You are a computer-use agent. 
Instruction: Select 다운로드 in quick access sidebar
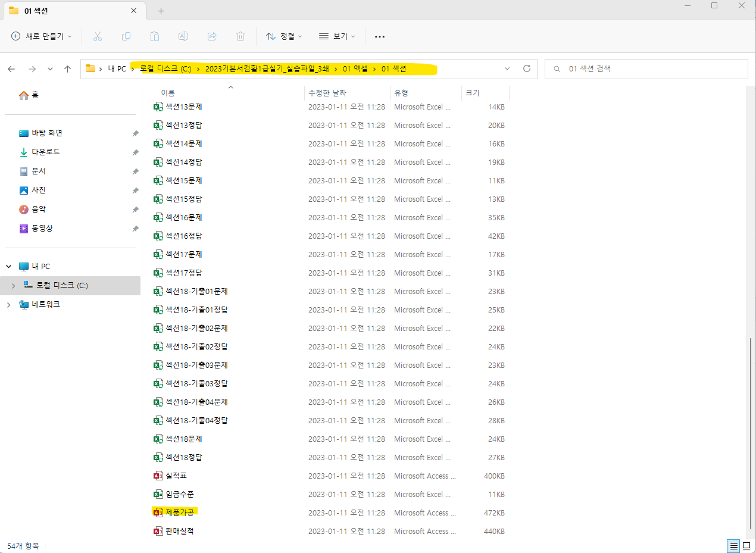[46, 152]
